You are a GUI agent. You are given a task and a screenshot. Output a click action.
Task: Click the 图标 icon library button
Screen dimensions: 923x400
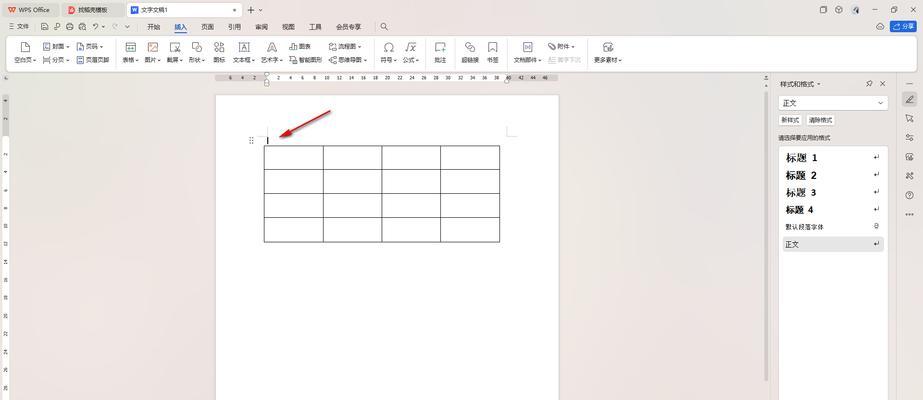pyautogui.click(x=219, y=53)
